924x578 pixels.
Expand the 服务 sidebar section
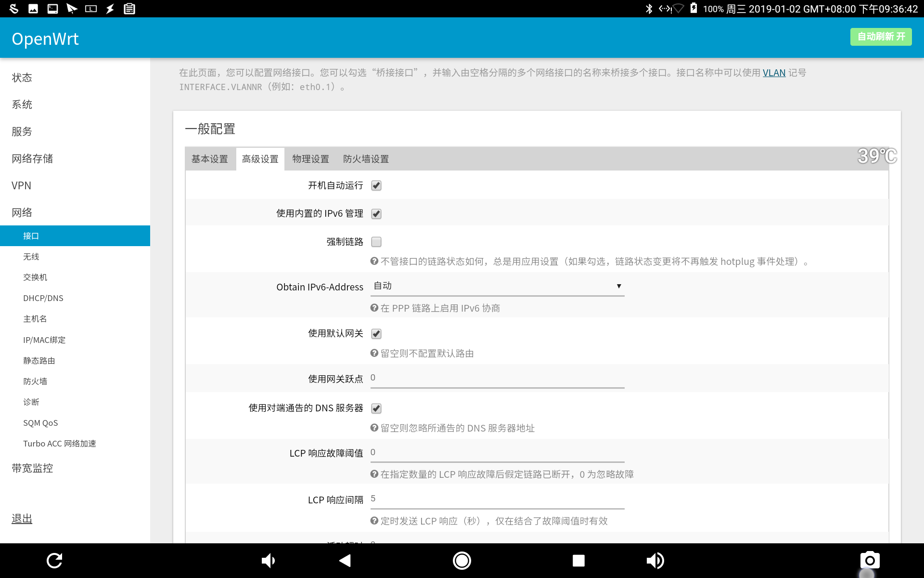[22, 131]
